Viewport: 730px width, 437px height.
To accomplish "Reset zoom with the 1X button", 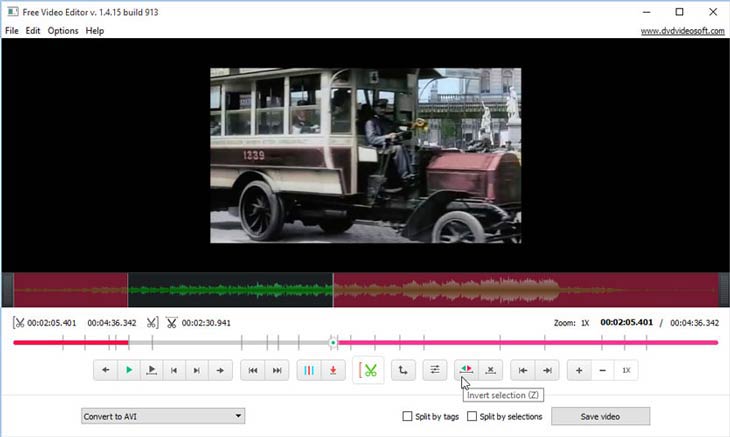I will pyautogui.click(x=626, y=370).
